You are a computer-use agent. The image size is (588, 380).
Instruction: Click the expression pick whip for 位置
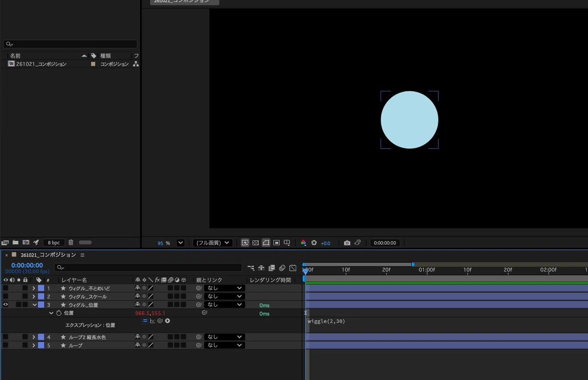click(160, 321)
